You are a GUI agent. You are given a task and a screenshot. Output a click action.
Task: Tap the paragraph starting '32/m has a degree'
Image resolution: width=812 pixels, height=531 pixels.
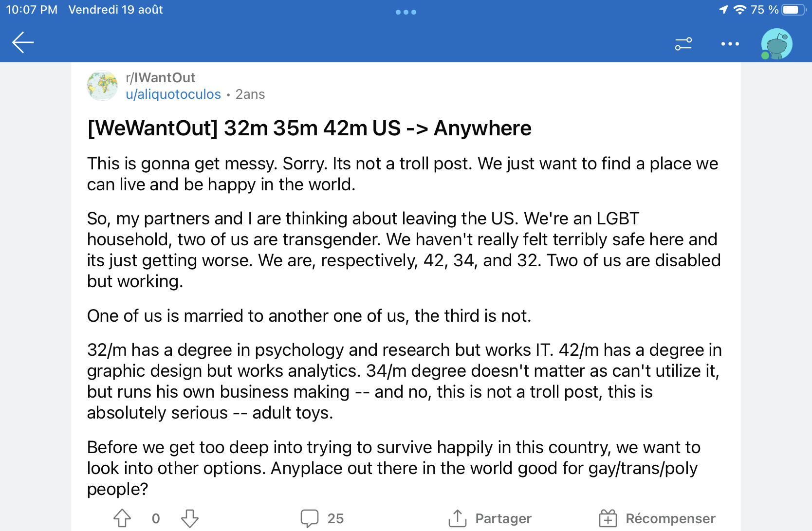(x=405, y=381)
